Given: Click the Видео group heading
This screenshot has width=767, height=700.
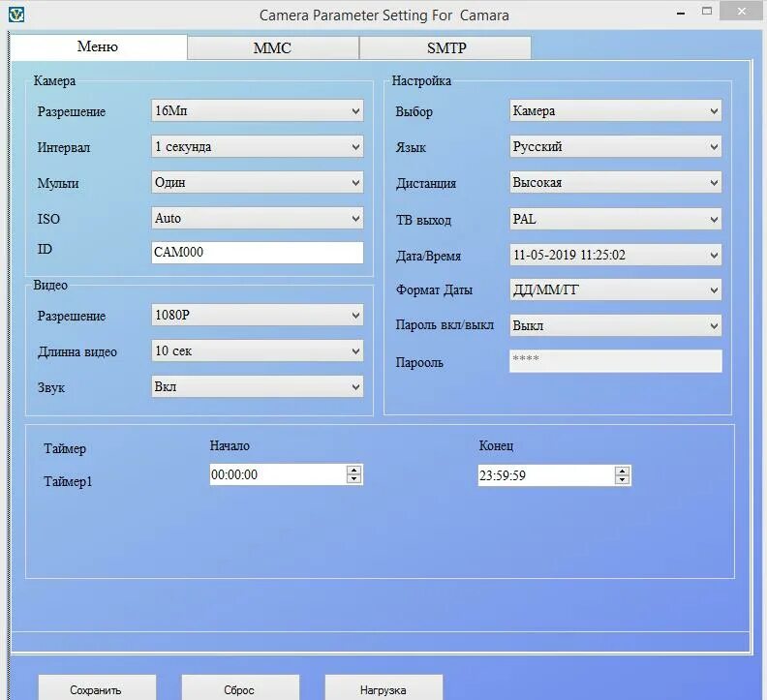Looking at the screenshot, I should 50,285.
